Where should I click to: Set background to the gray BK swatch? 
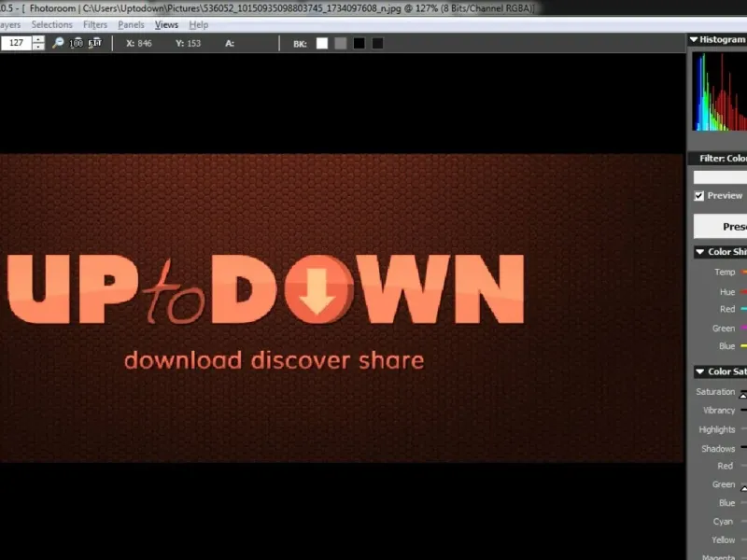click(x=340, y=43)
